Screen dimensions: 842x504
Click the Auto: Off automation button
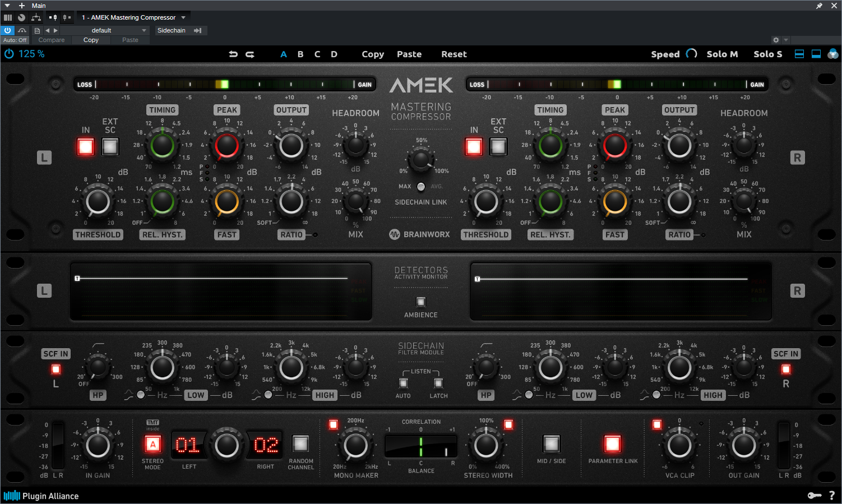(15, 40)
